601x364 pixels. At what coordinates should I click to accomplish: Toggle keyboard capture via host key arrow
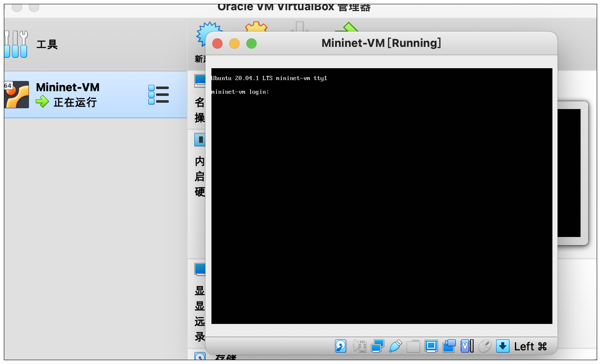503,346
